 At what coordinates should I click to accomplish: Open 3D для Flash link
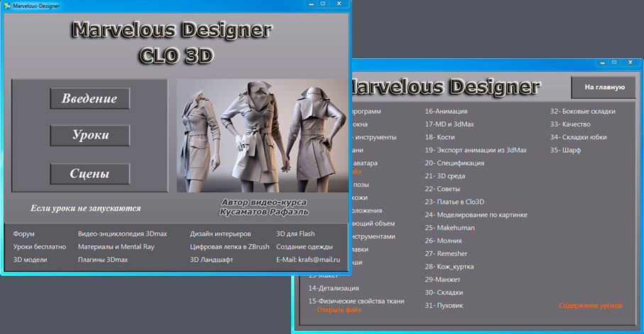point(295,234)
